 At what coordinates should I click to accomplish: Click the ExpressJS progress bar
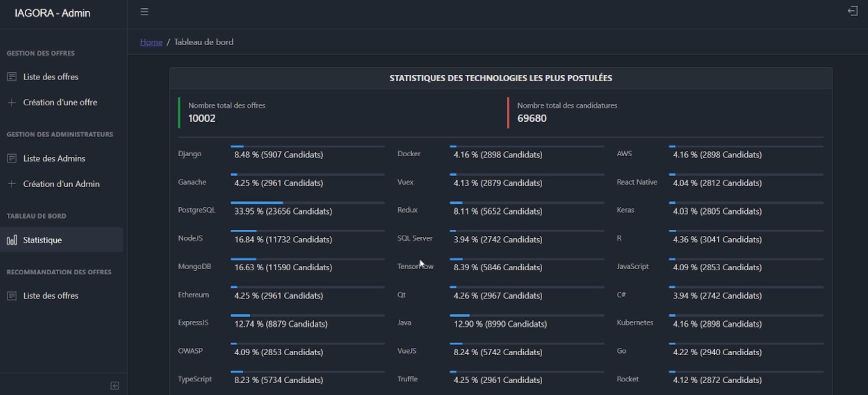tap(307, 315)
